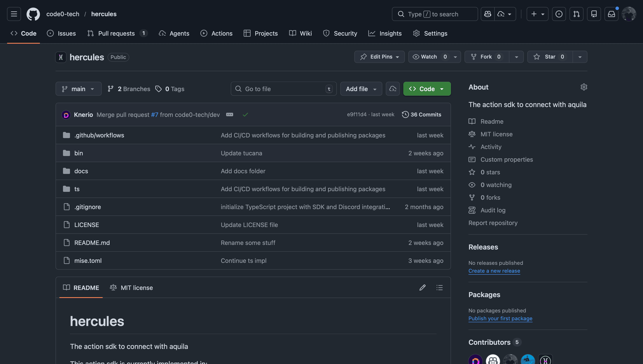
Task: Expand the green Code dropdown
Action: click(x=442, y=89)
